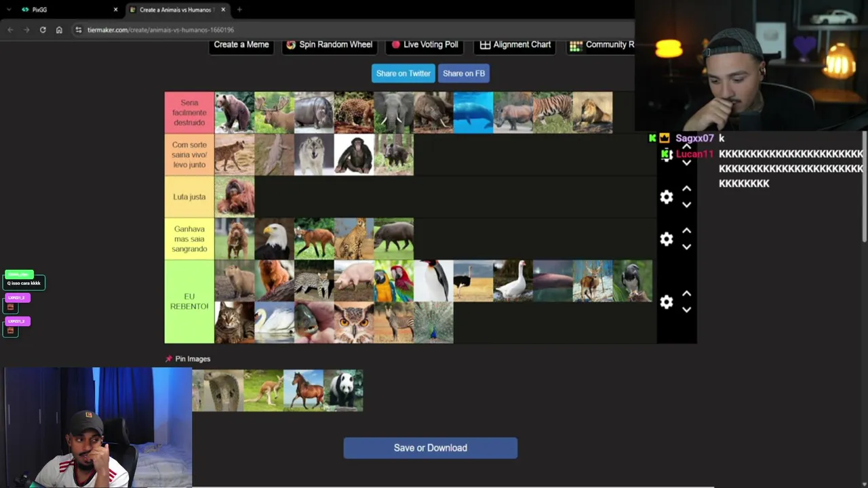Close the Create a Animais vs Humanos tab
Image resolution: width=868 pixels, height=488 pixels.
[223, 9]
